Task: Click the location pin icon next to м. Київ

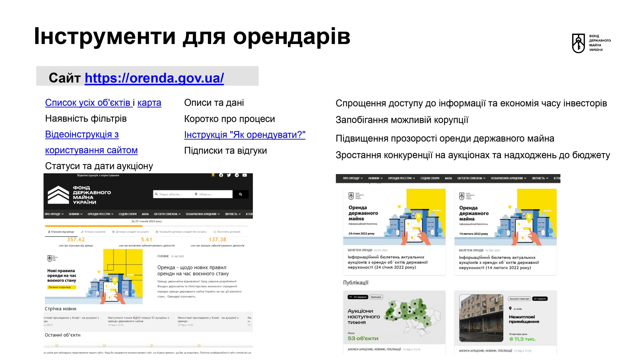Action: click(510, 308)
